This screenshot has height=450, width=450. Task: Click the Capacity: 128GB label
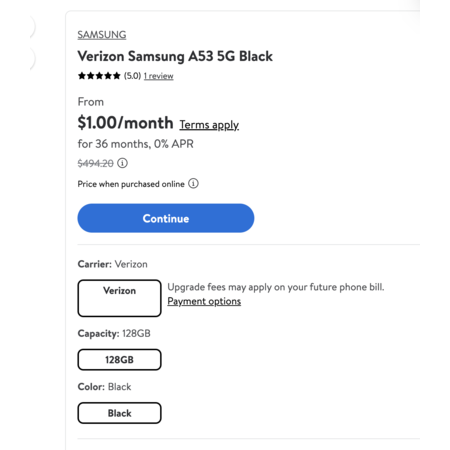coord(114,333)
